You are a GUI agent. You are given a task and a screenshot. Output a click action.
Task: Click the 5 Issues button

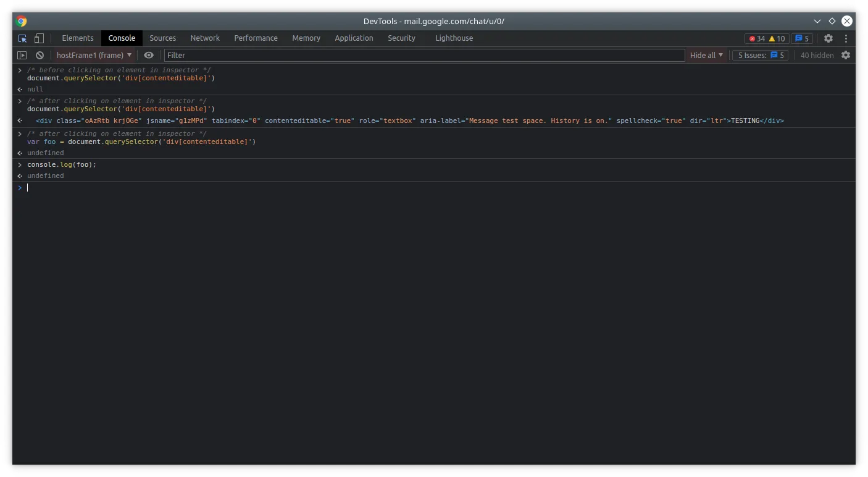760,55
